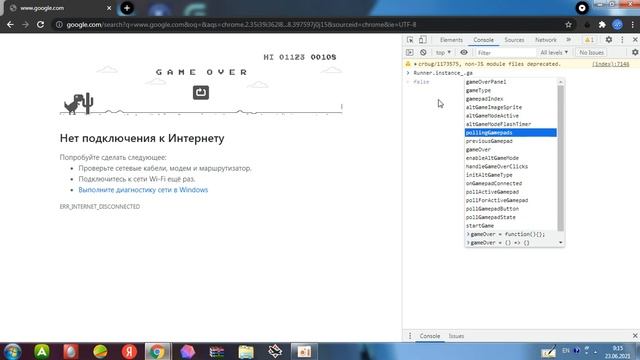The width and height of the screenshot is (640, 360).
Task: Choose altGameModeActive suggestion
Action: [511, 116]
